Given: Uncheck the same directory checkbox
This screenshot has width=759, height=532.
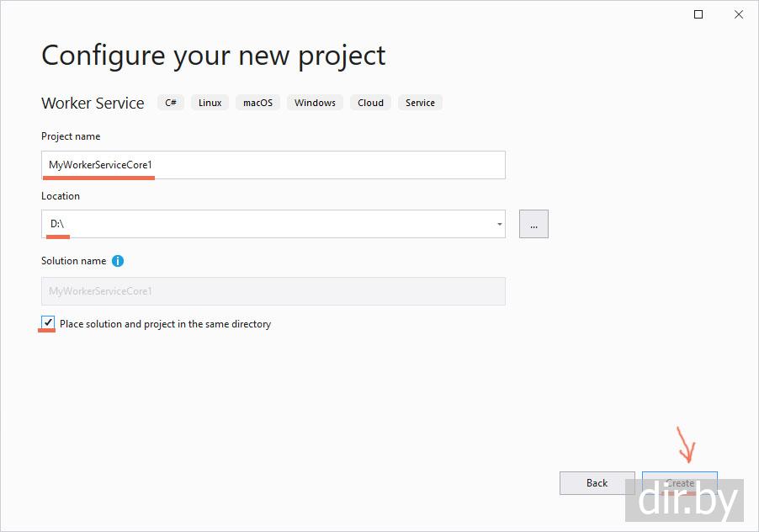Looking at the screenshot, I should click(48, 323).
